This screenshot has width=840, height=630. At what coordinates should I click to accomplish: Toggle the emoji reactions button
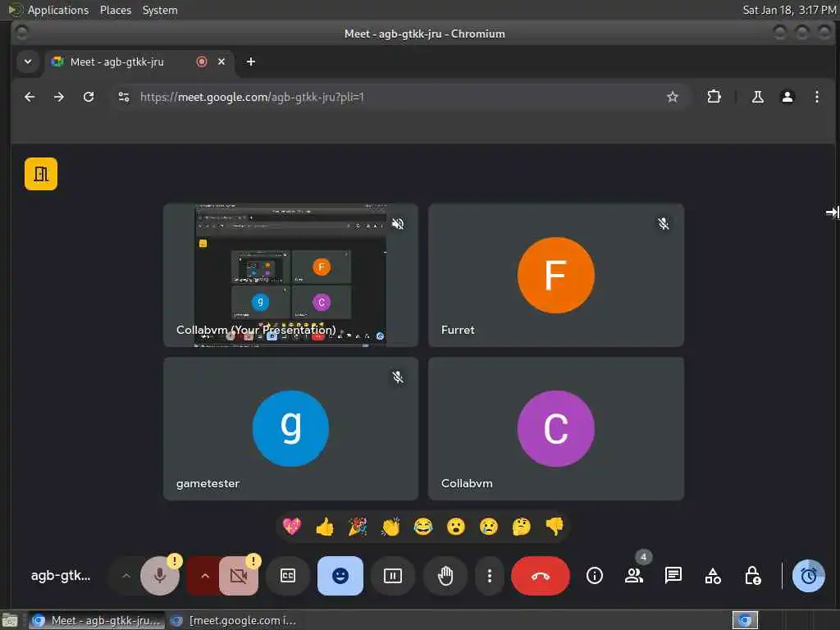click(x=340, y=576)
